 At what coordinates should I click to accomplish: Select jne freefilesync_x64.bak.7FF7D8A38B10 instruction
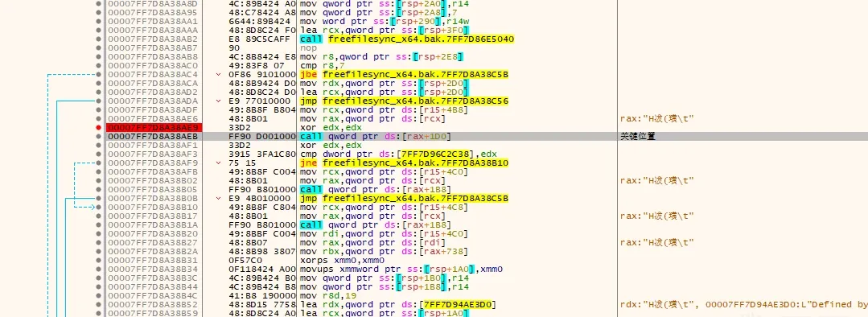click(404, 163)
